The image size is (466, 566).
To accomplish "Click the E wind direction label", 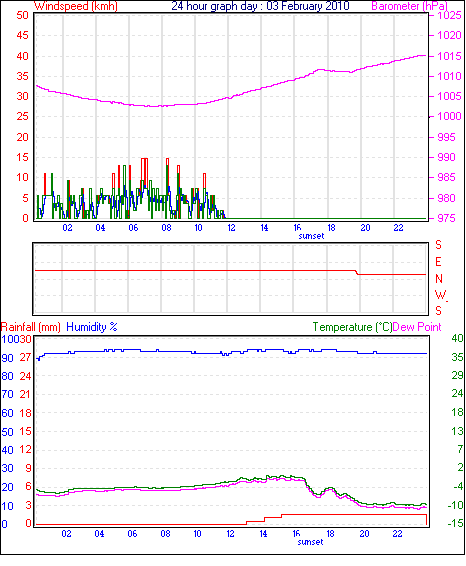I will click(438, 262).
